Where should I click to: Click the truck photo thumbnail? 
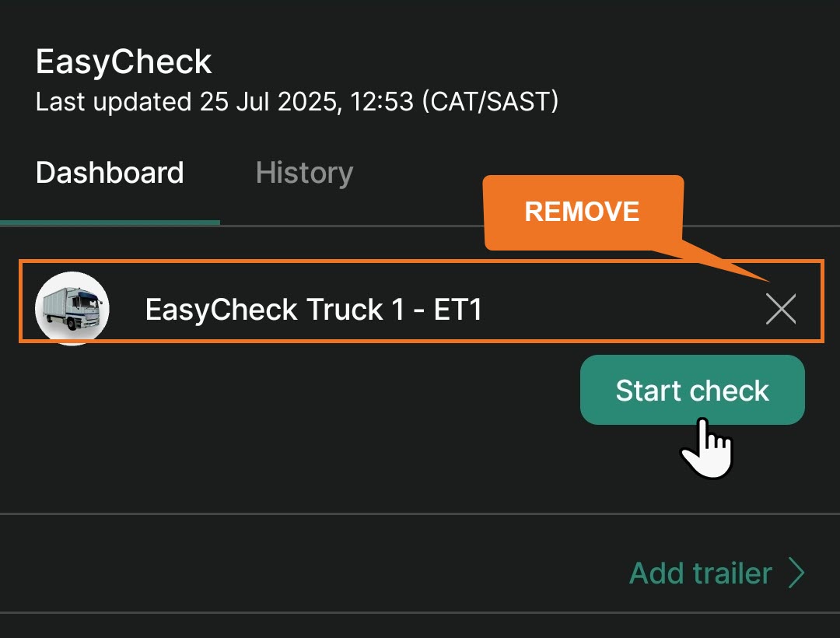(x=72, y=309)
